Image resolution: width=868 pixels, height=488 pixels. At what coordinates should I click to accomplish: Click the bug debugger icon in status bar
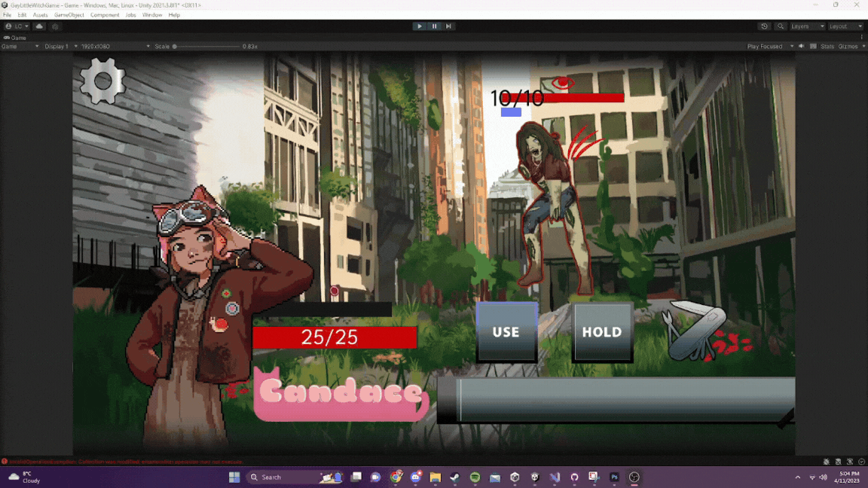[x=826, y=462]
